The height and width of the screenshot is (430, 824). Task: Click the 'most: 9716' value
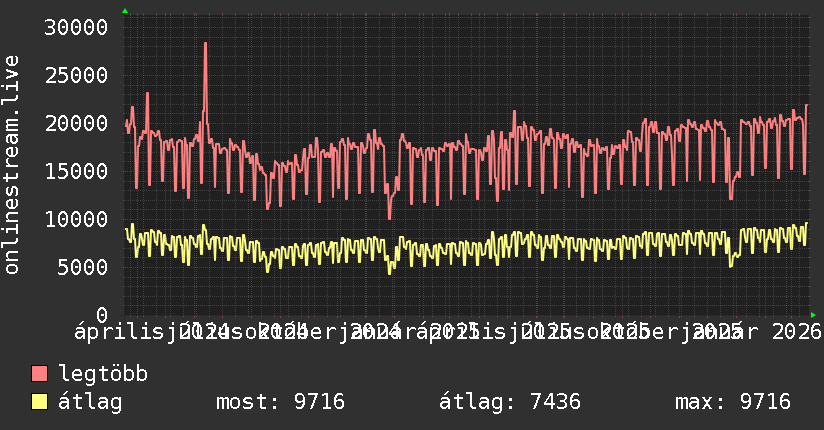280,402
